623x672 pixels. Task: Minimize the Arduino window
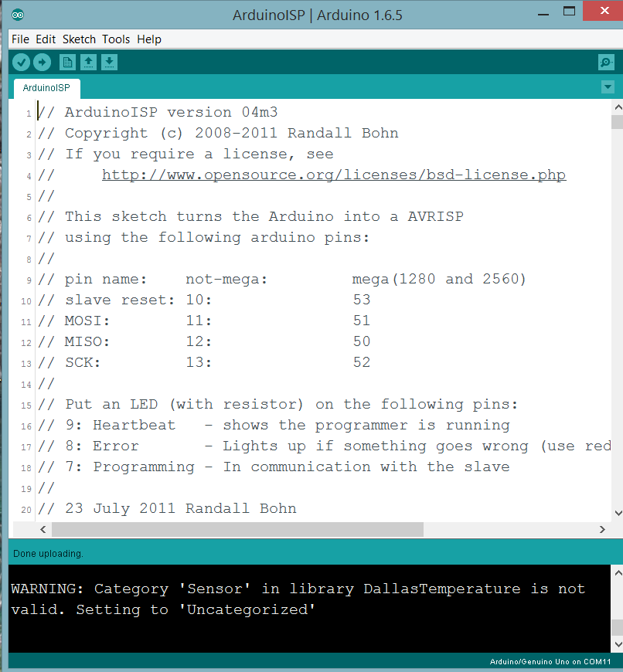point(543,15)
